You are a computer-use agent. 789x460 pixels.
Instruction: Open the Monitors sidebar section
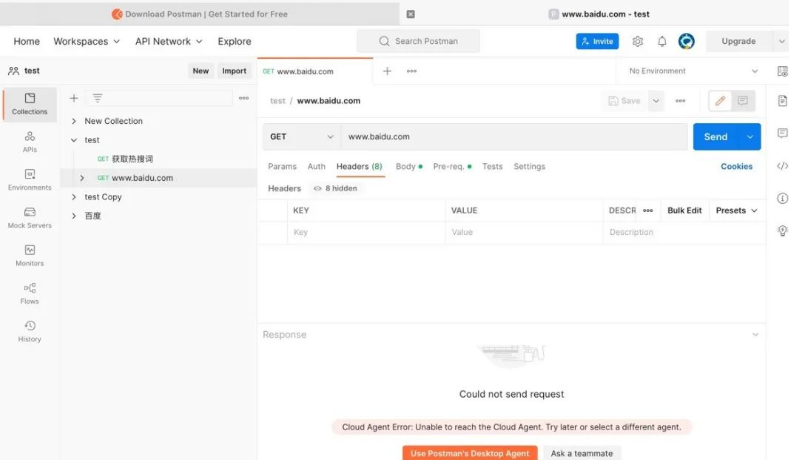click(29, 255)
